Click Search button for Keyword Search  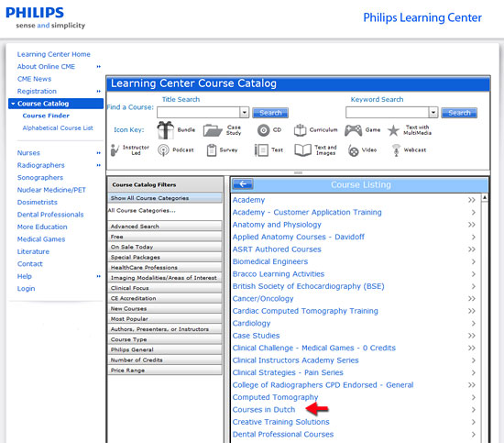[459, 113]
